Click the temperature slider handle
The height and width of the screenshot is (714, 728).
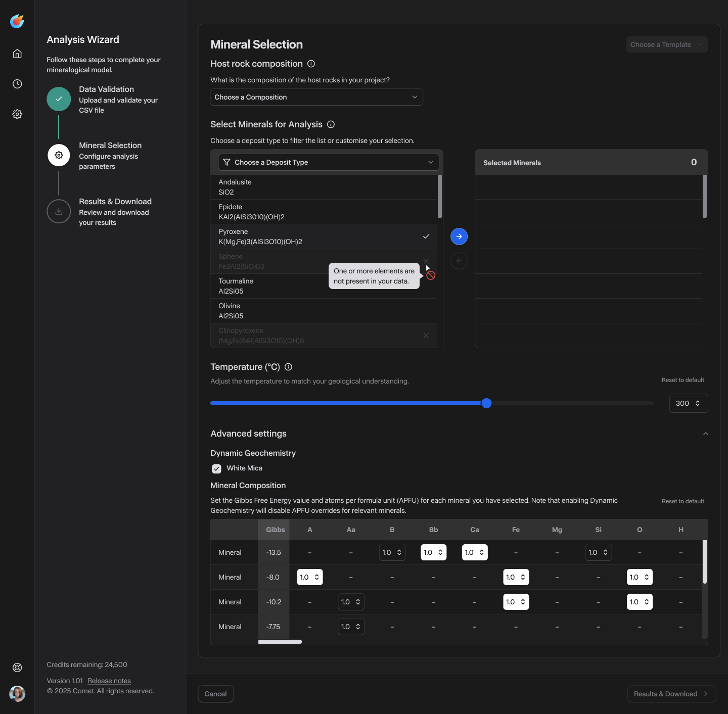pos(486,403)
